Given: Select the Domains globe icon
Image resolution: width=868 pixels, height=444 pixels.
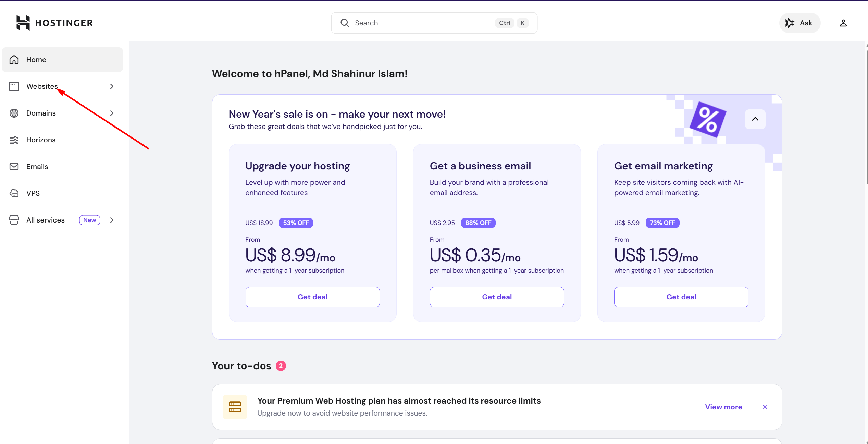Looking at the screenshot, I should click(14, 113).
